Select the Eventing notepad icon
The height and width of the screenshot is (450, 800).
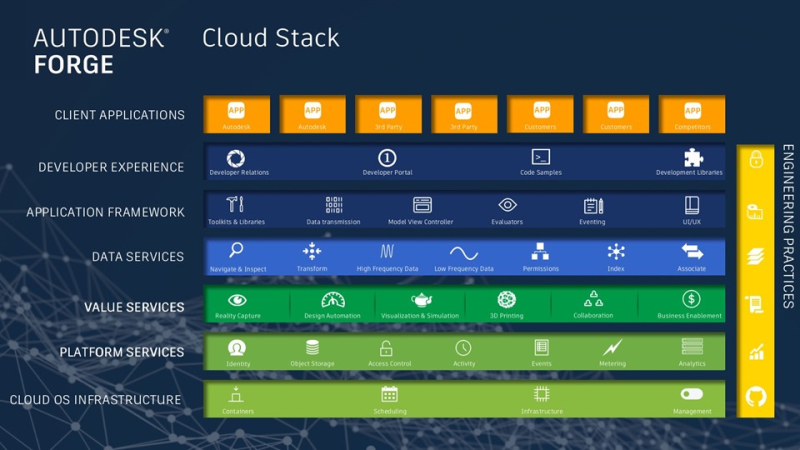pos(593,206)
